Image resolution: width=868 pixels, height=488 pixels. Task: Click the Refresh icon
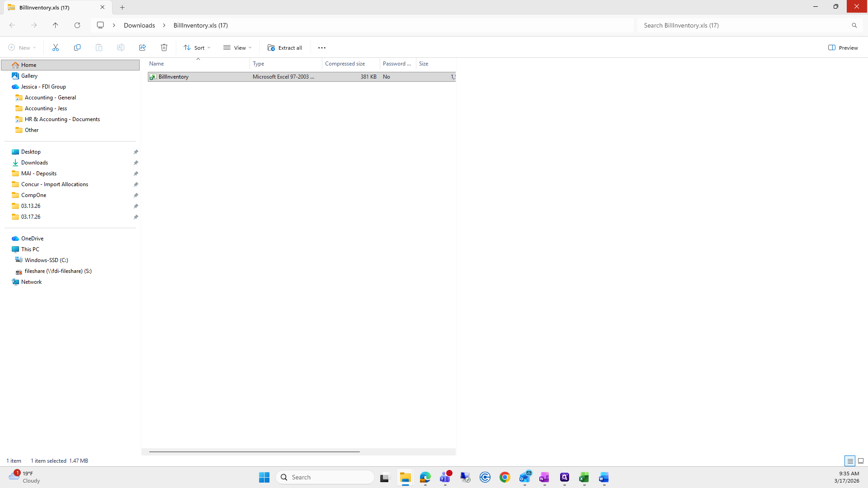coord(77,25)
